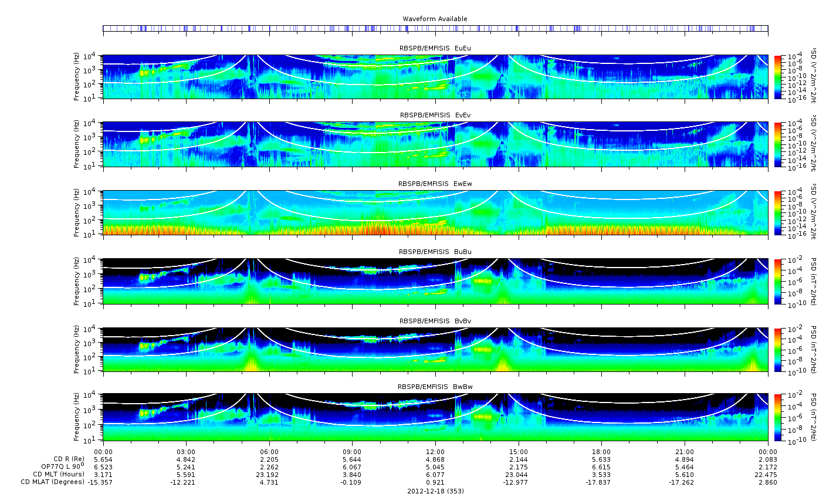This screenshot has height=504, width=826.
Task: Select the 18:00 time tick label
Action: click(601, 451)
